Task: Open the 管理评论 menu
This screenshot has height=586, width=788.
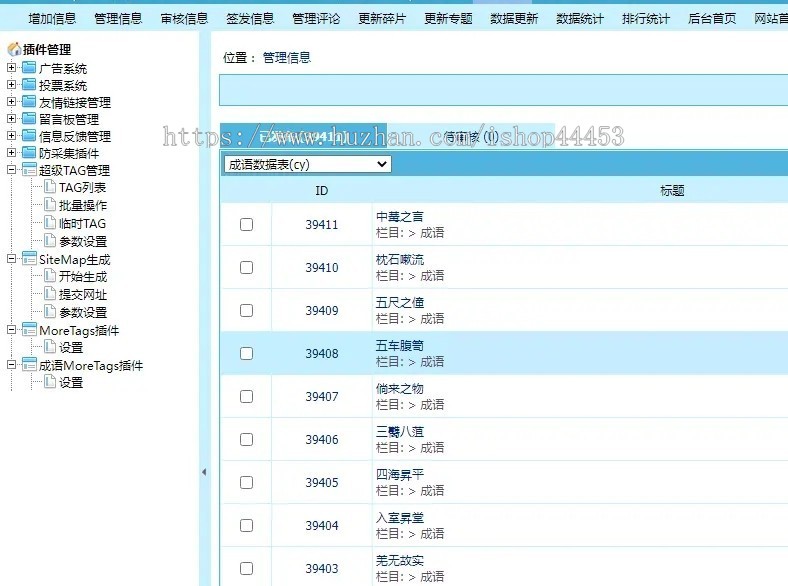Action: [316, 19]
